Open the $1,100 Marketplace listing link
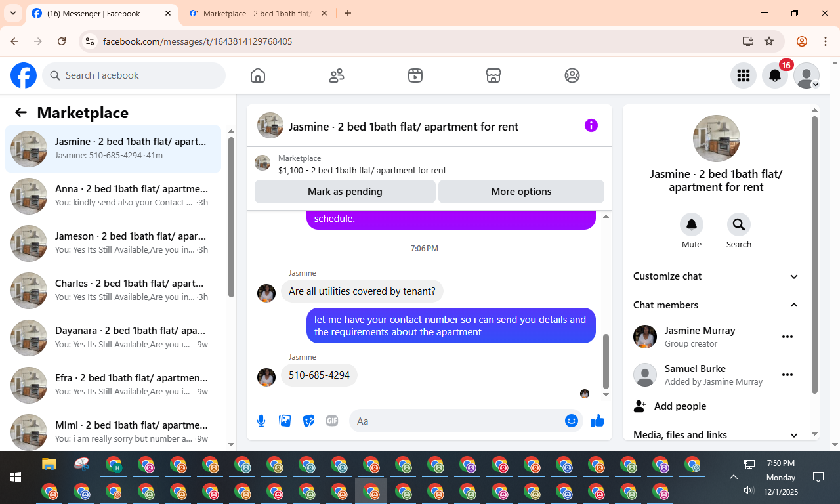 click(362, 170)
